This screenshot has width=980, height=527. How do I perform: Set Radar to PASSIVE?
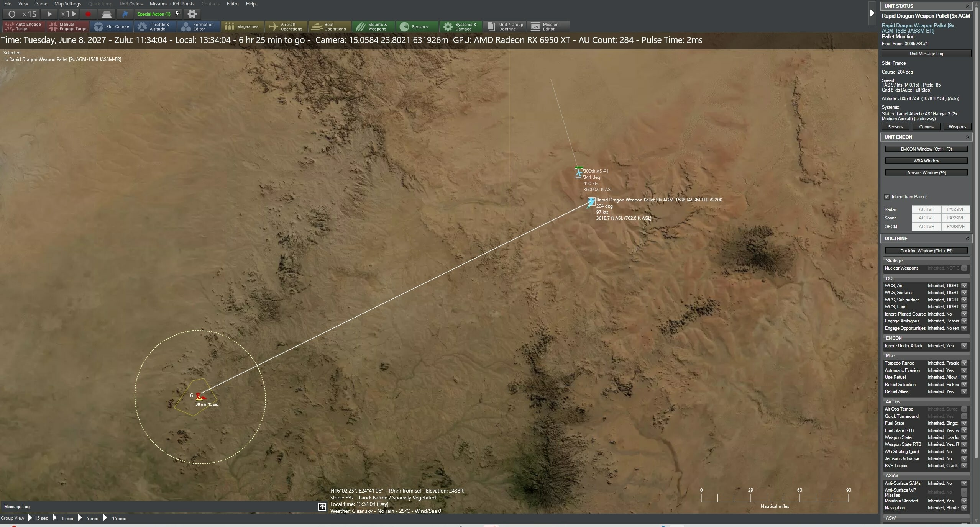(956, 209)
